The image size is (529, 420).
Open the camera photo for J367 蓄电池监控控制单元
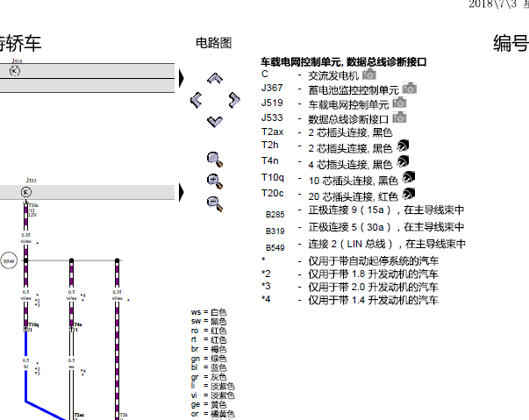coord(410,89)
